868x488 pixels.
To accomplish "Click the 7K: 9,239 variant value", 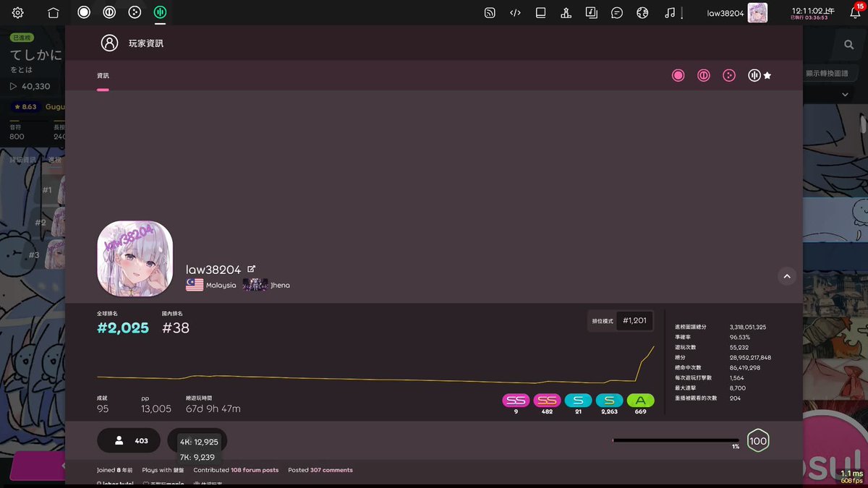I will click(197, 457).
